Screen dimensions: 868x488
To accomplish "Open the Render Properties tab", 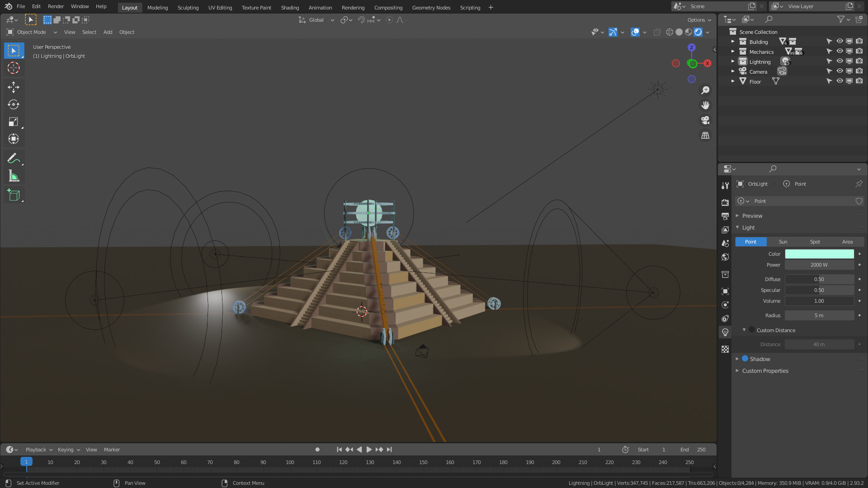I will pos(725,202).
